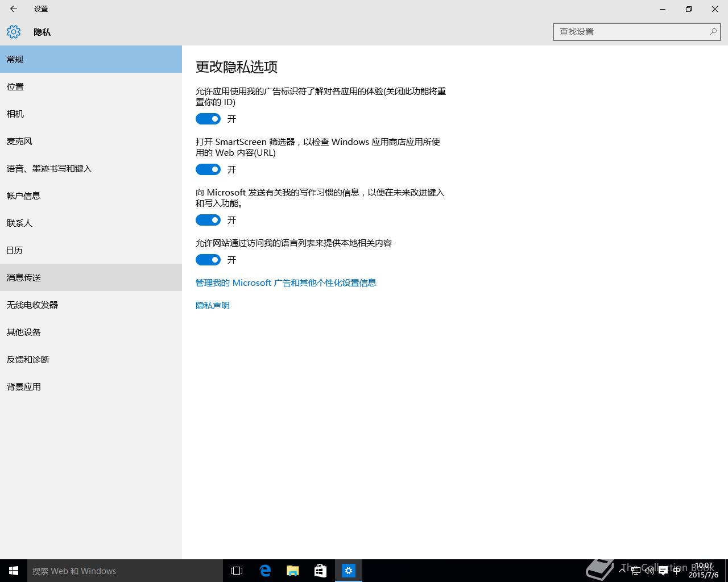This screenshot has height=582, width=728.
Task: Go back with the arrow icon
Action: (x=14, y=9)
